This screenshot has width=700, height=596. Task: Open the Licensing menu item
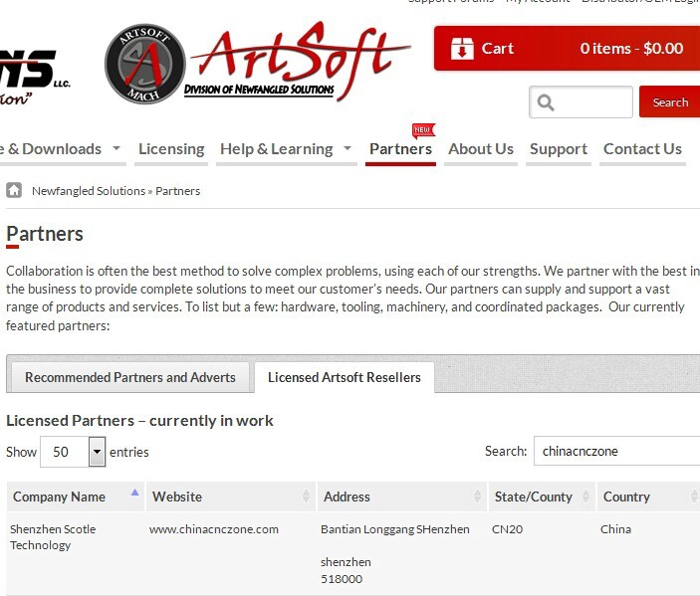coord(171,149)
